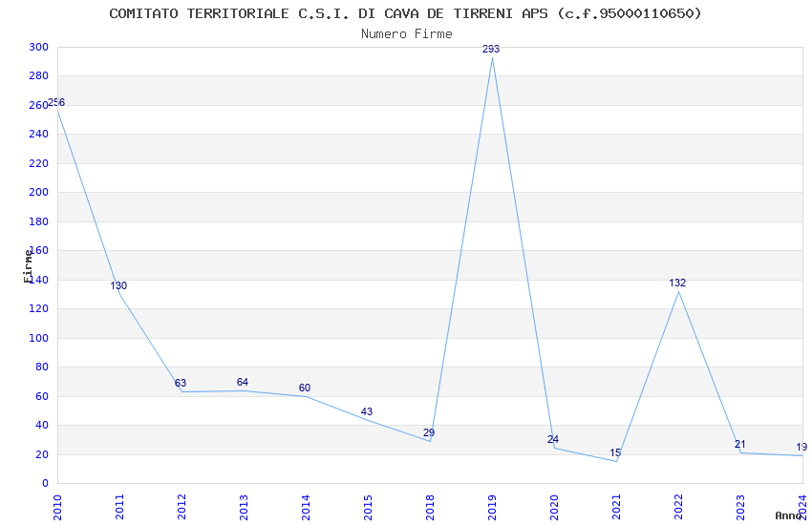The height and width of the screenshot is (525, 812).
Task: Click the data label 24 for 2020
Action: click(x=553, y=439)
